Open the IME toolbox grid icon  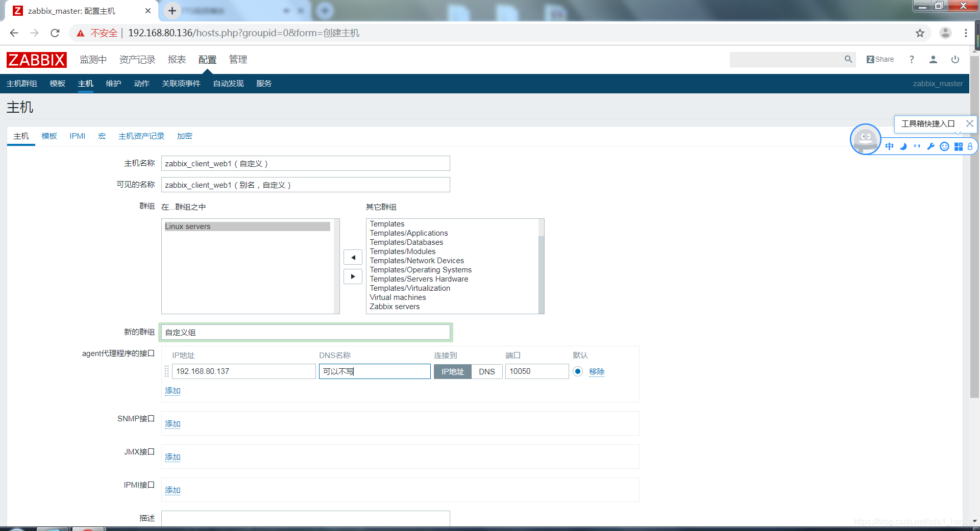click(959, 146)
